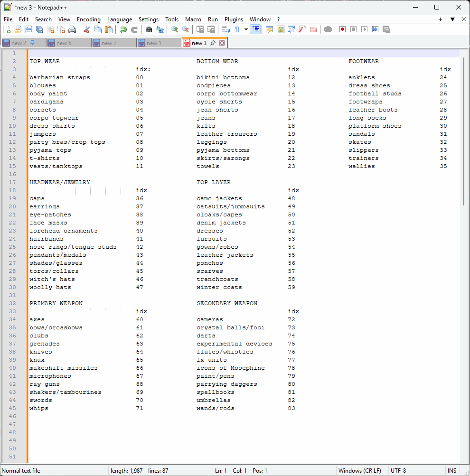
Task: Click the vertical scrollbar thumb in the editor
Action: tap(464, 131)
